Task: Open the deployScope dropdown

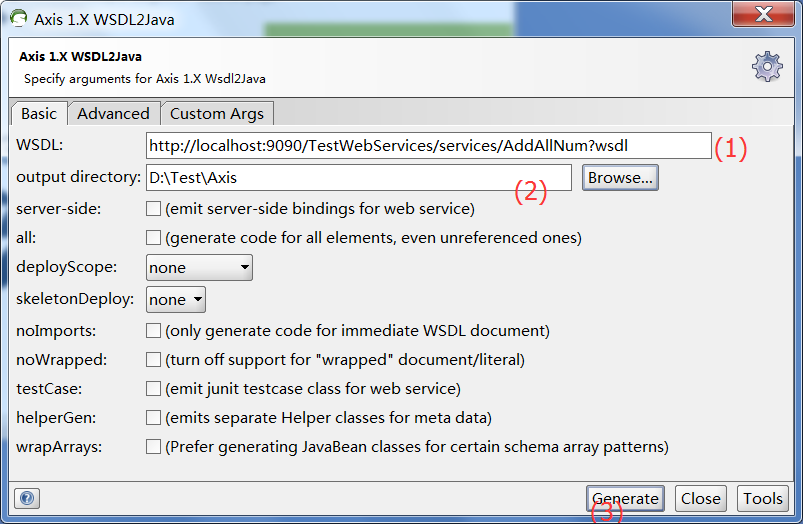Action: 199,267
